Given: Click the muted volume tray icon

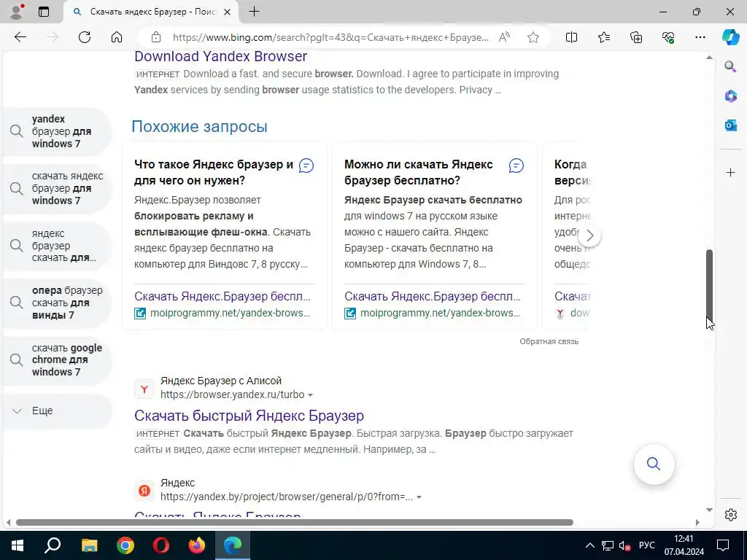Looking at the screenshot, I should pyautogui.click(x=624, y=545).
